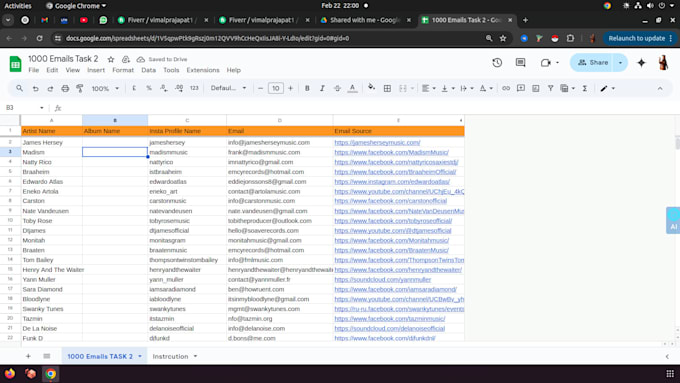Click the Print icon
The height and width of the screenshot is (383, 680).
pos(65,88)
